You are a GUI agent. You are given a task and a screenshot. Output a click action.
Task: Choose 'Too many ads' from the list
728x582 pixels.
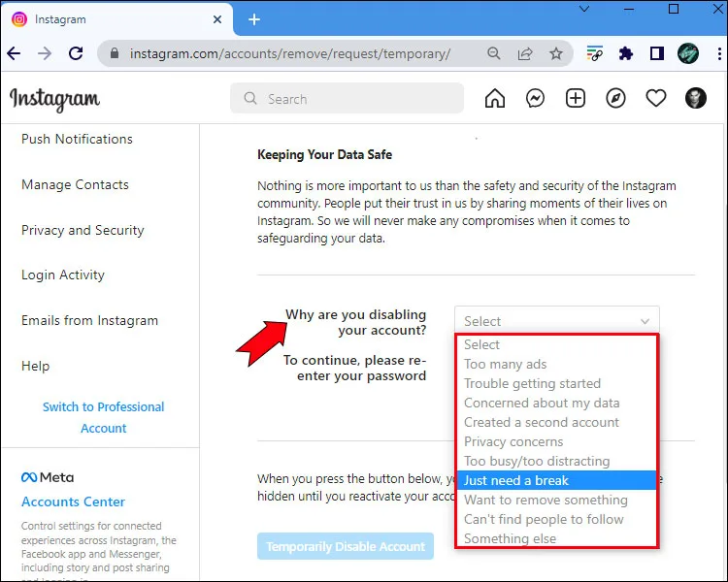click(557, 365)
